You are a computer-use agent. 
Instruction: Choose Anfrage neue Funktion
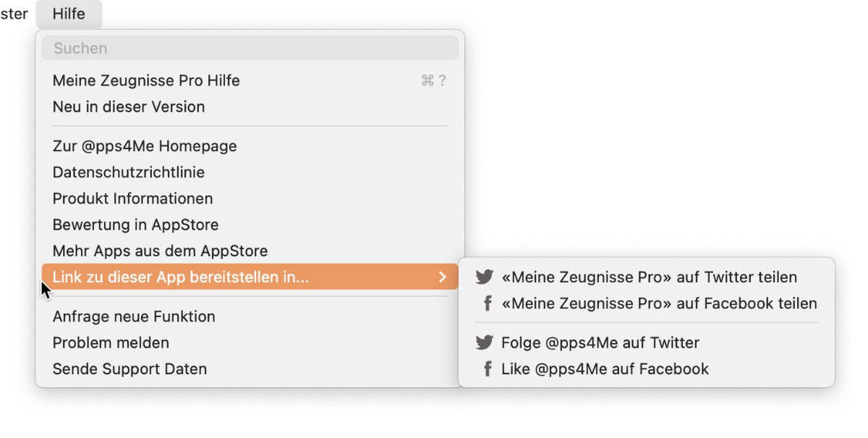tap(250, 316)
